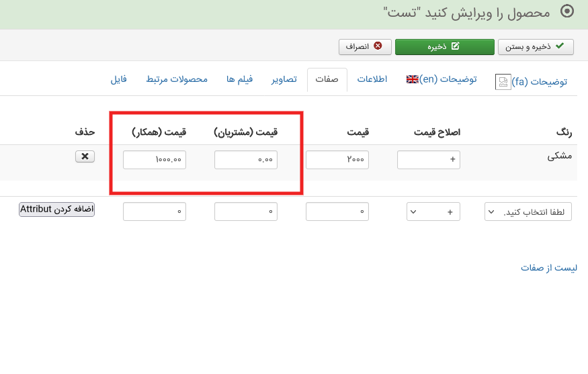Image resolution: width=588 pixels, height=374 pixels.
Task: Open the + price modifier dropdown in new row
Action: [x=433, y=212]
